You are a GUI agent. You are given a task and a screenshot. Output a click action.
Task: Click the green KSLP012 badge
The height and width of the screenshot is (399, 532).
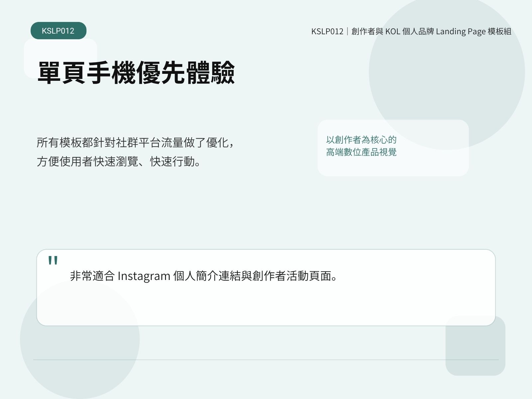[x=59, y=31]
